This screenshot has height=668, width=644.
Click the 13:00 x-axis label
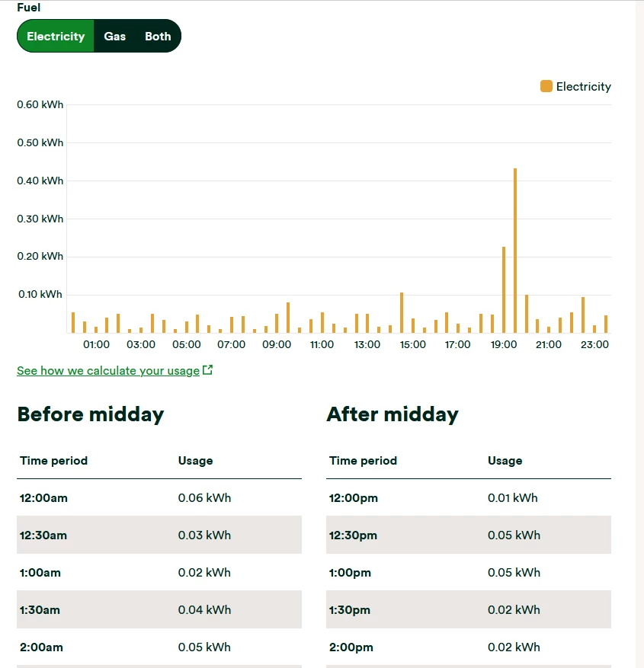click(x=367, y=344)
